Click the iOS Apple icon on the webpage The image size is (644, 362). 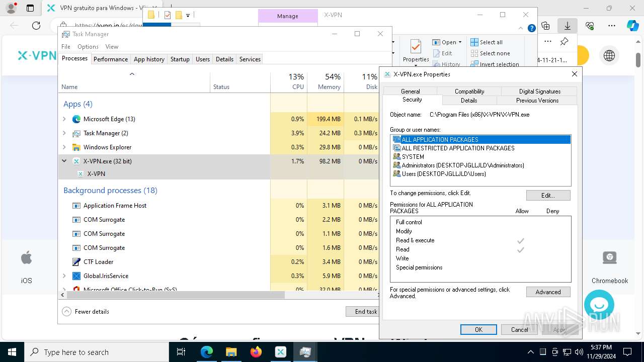click(x=26, y=258)
